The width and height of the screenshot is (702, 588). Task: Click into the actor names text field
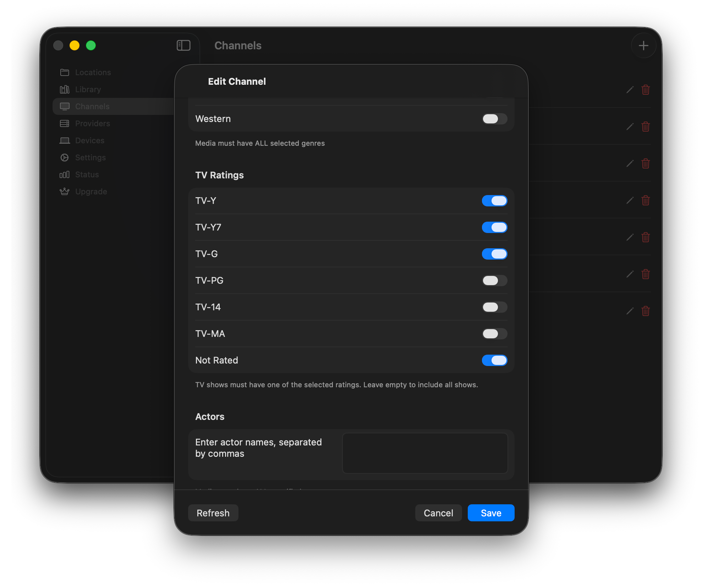click(425, 453)
